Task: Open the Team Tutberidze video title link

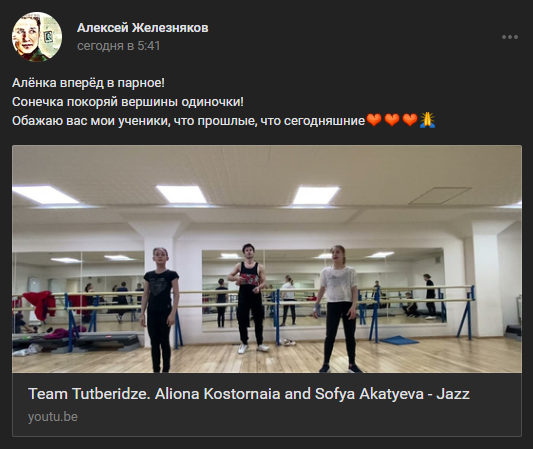Action: (x=249, y=394)
